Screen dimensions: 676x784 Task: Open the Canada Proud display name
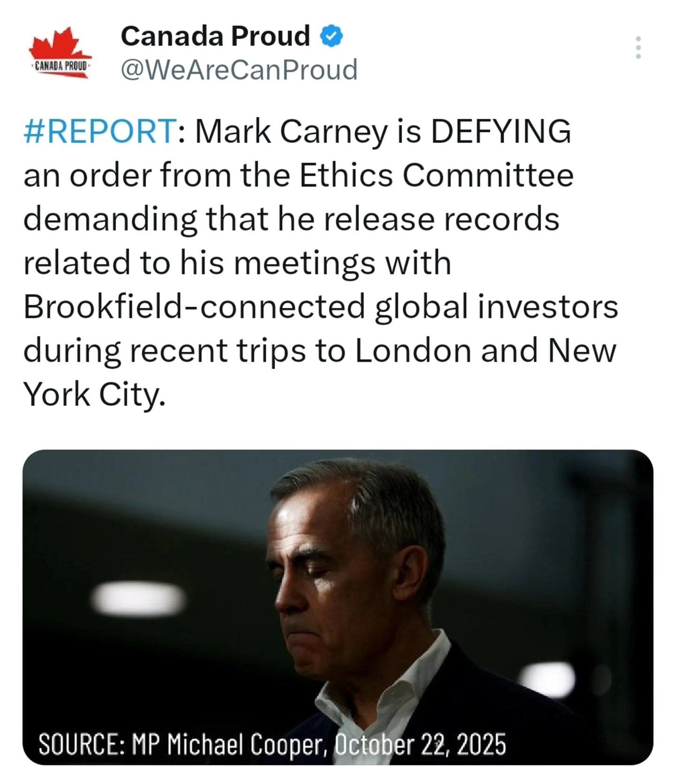click(x=215, y=36)
